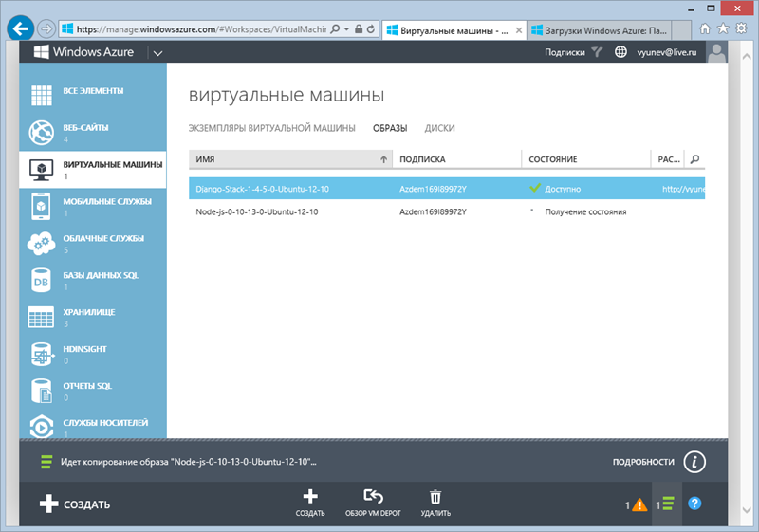
Task: Click the center СОЗДАТЬ plus command
Action: [310, 503]
